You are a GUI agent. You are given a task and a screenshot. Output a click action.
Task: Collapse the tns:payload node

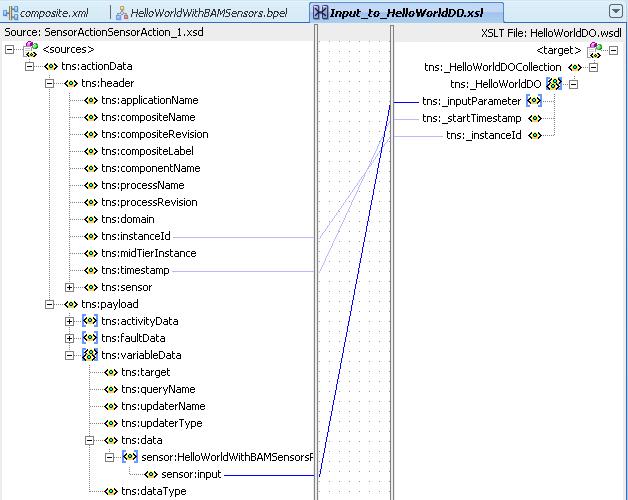51,305
